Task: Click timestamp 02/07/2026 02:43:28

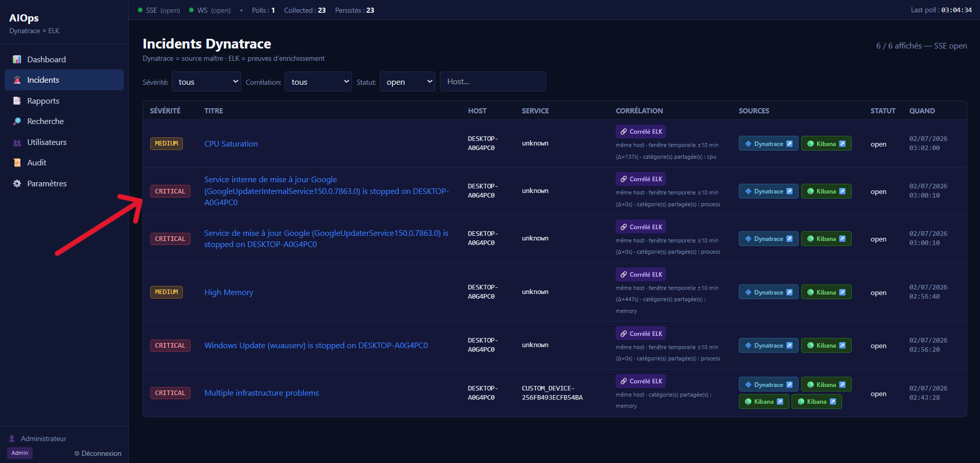Action: click(x=928, y=393)
